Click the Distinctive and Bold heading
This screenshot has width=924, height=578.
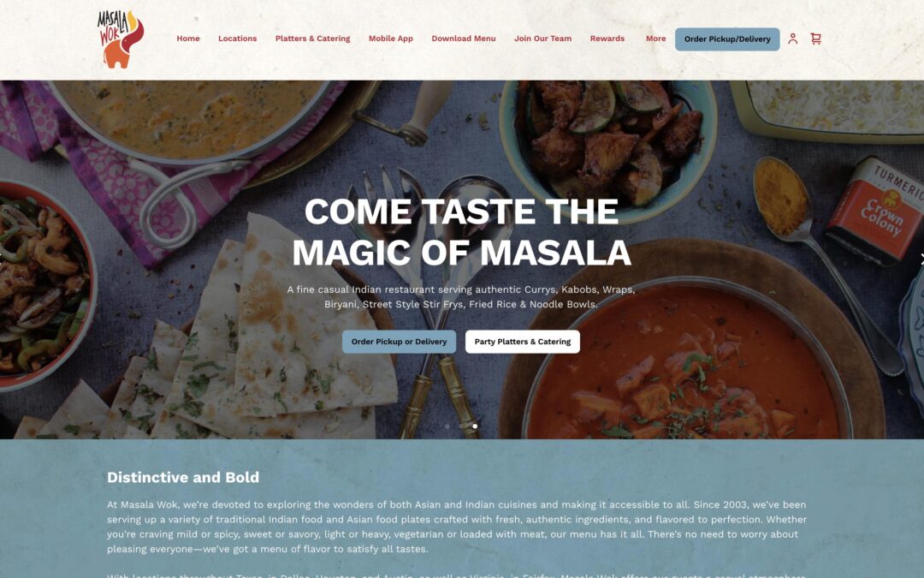pos(183,477)
